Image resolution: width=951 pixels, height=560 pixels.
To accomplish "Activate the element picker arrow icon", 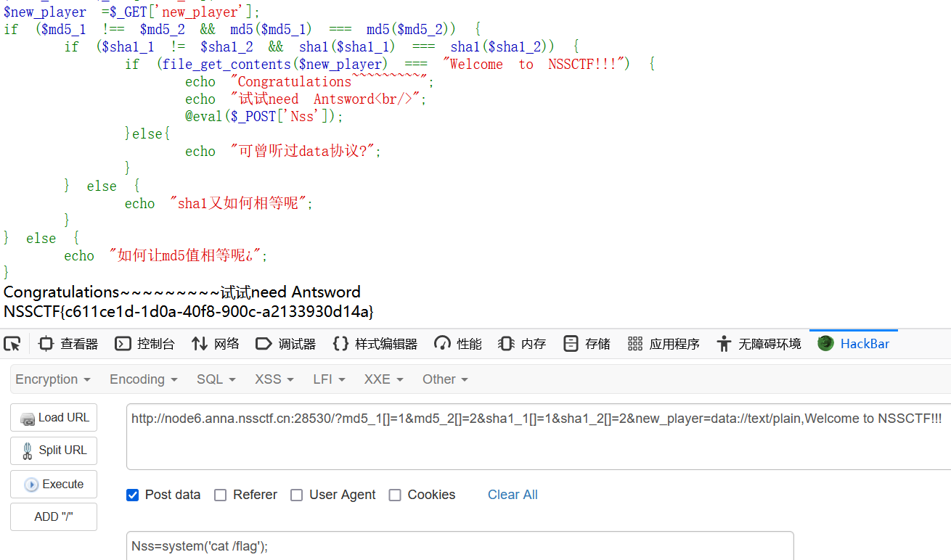I will click(x=12, y=344).
